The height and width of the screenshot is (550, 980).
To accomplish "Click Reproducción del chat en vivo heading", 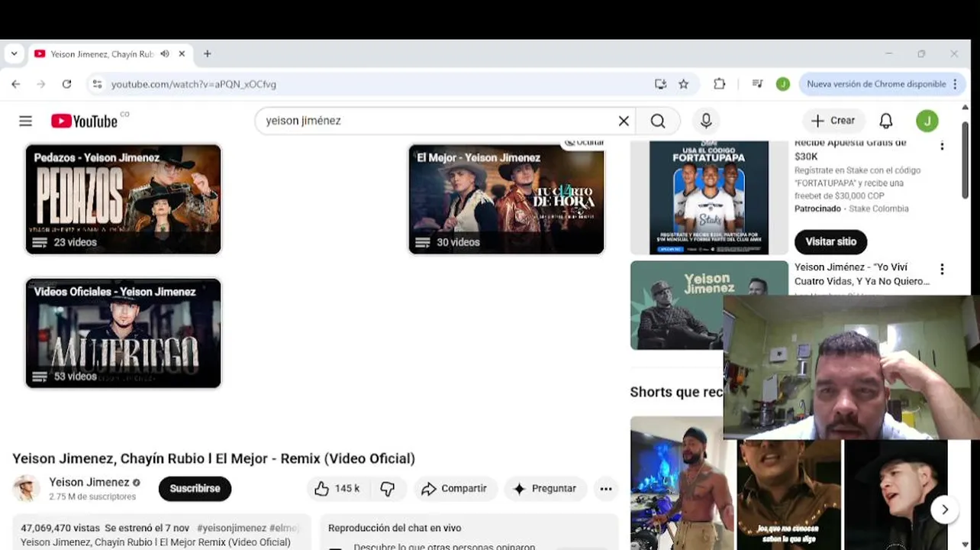I will point(395,528).
